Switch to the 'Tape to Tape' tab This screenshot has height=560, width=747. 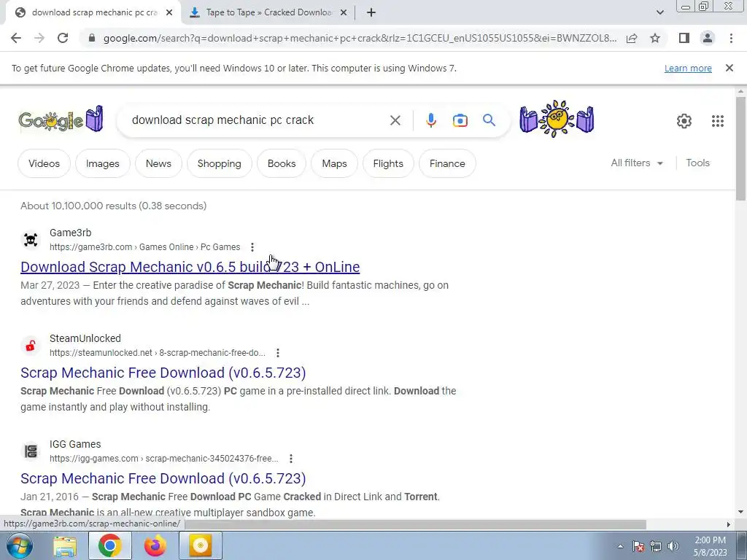point(269,13)
